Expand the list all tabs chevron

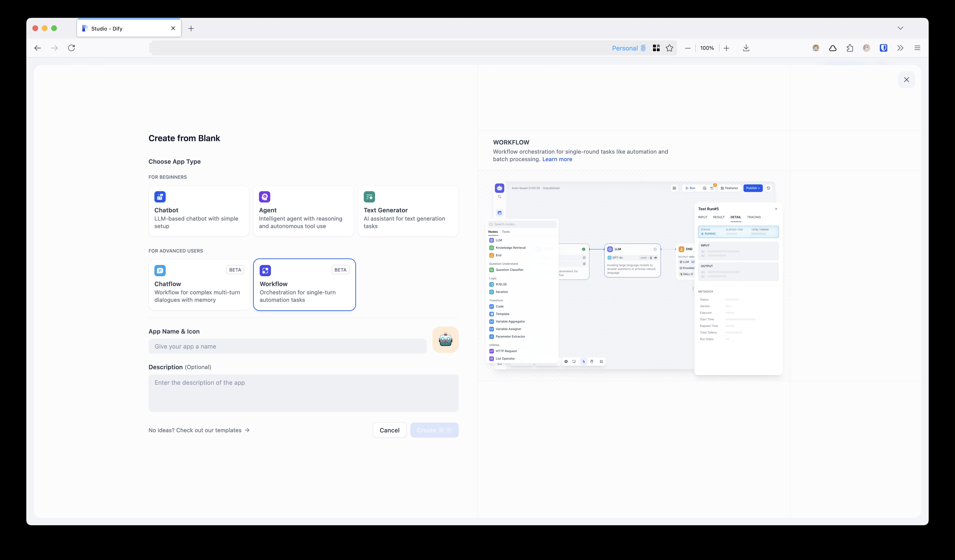click(x=900, y=28)
